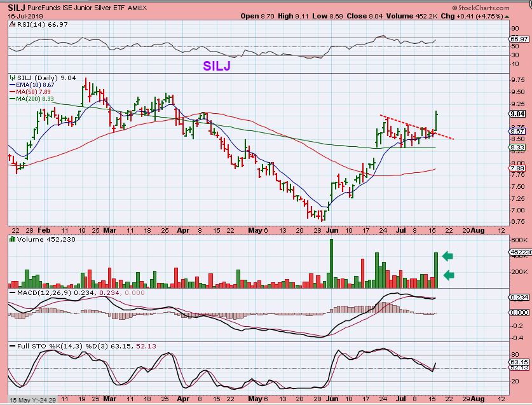
Task: Click the Feb label on the price date axis
Action: pyautogui.click(x=44, y=230)
